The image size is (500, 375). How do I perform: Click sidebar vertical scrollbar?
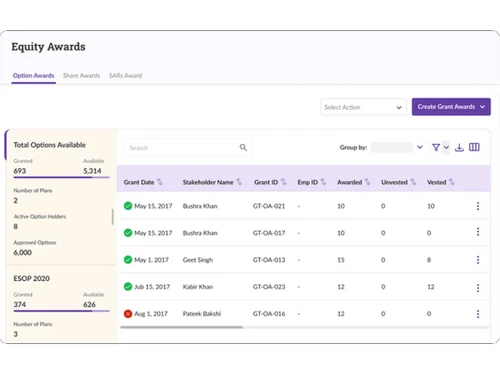[x=113, y=217]
